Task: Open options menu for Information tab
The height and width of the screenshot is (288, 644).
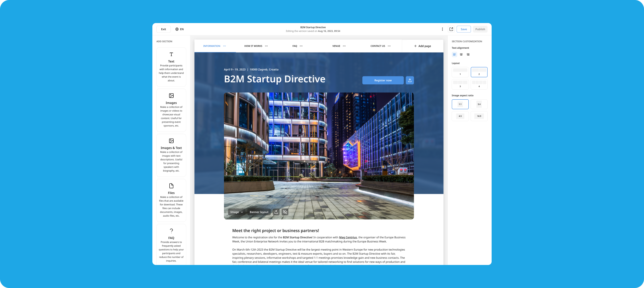Action: [225, 46]
